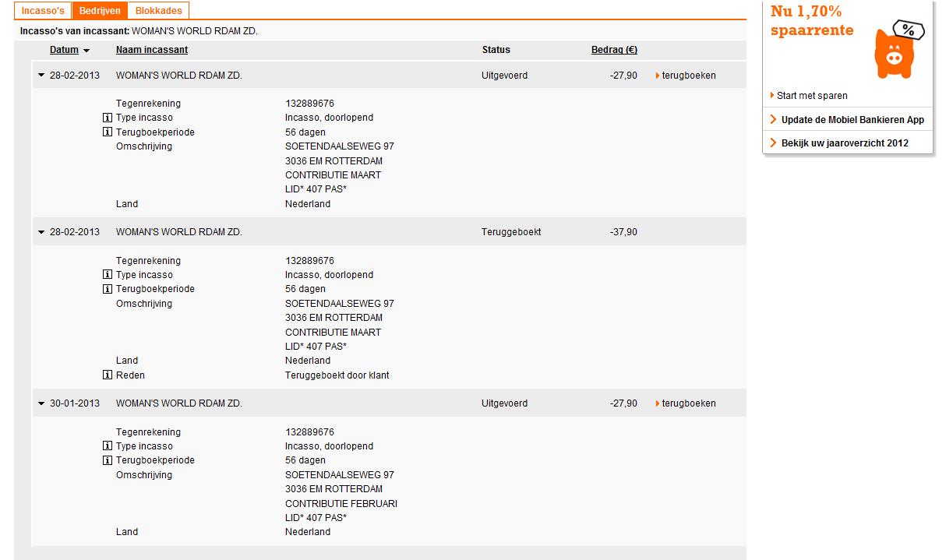Image resolution: width=946 pixels, height=560 pixels.
Task: Click the info icon next to Reden
Action: coord(108,375)
